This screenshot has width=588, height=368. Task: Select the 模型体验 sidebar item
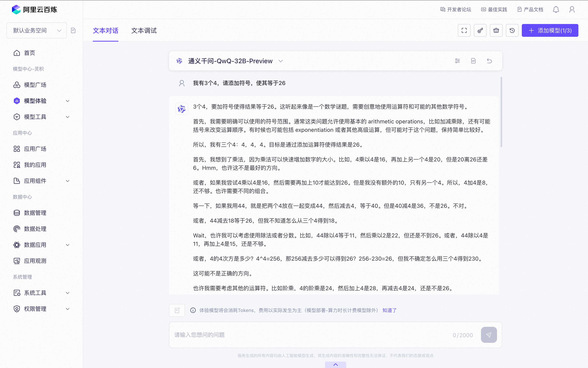pos(35,101)
